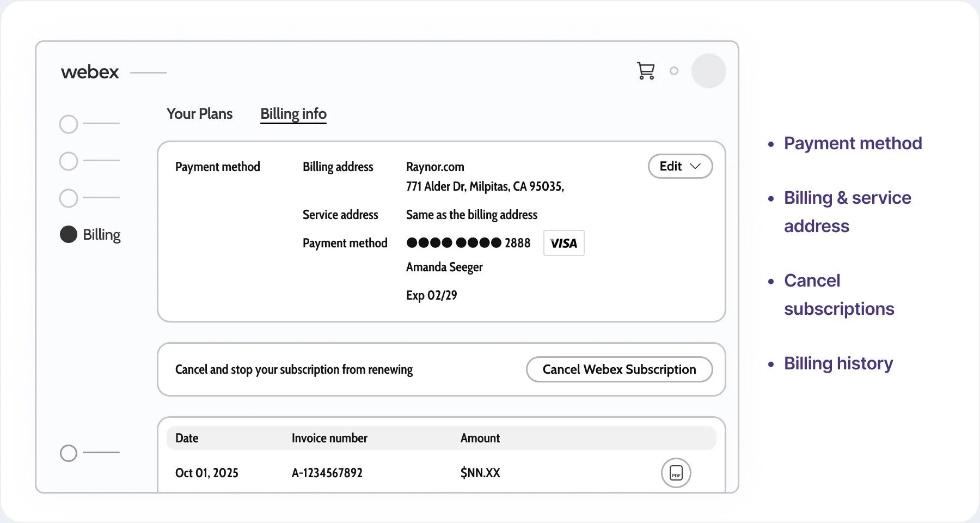Expand the Edit options dropdown
This screenshot has width=980, height=523.
(x=680, y=166)
